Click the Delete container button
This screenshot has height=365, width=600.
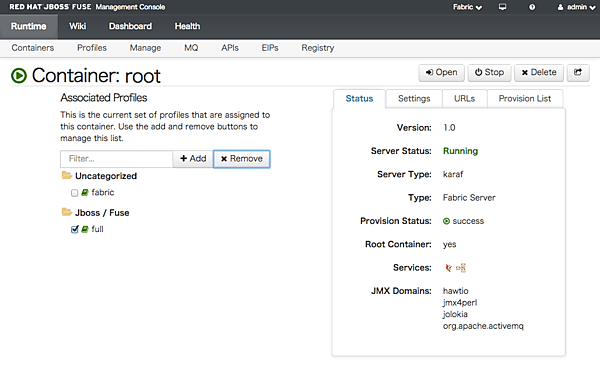coord(539,72)
